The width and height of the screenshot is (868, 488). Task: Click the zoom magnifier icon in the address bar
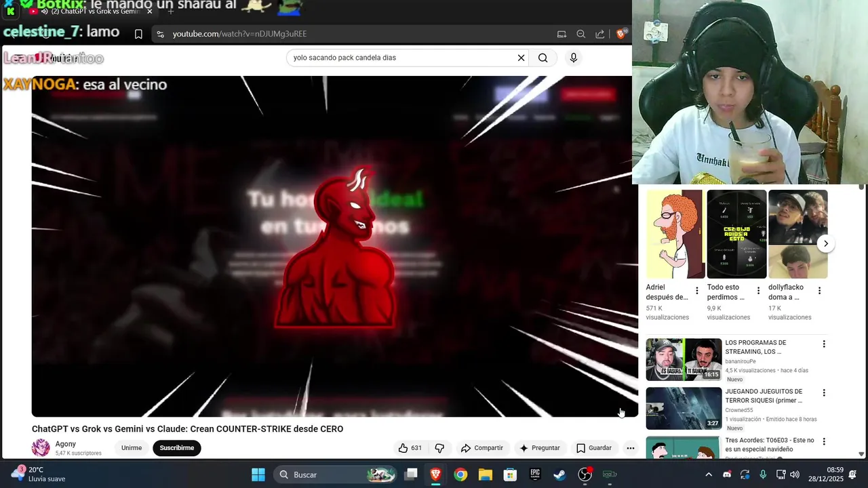pos(580,34)
